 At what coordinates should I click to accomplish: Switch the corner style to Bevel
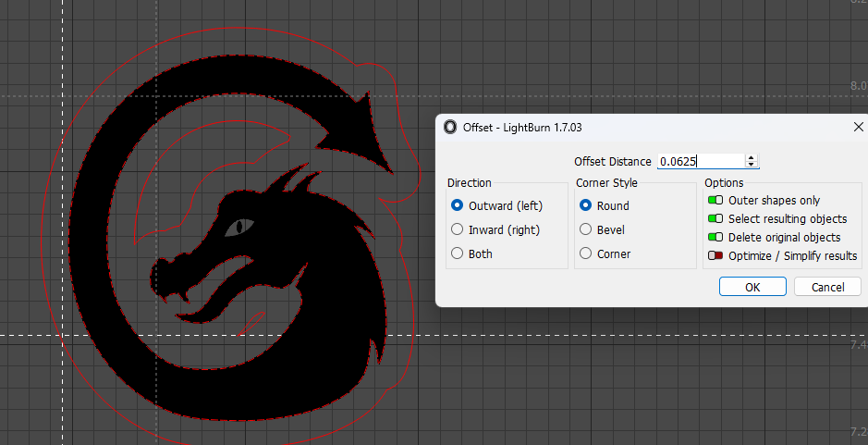585,229
